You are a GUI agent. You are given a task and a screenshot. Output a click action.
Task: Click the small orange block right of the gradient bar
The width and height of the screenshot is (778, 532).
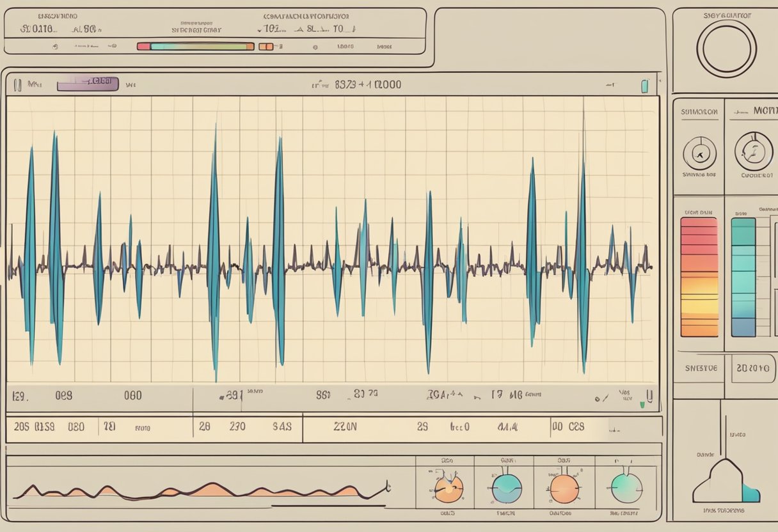[266, 47]
